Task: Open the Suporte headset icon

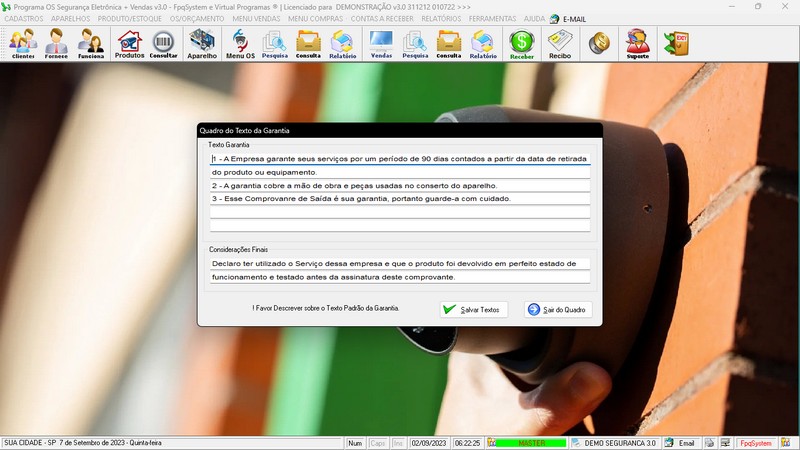Action: click(x=638, y=44)
